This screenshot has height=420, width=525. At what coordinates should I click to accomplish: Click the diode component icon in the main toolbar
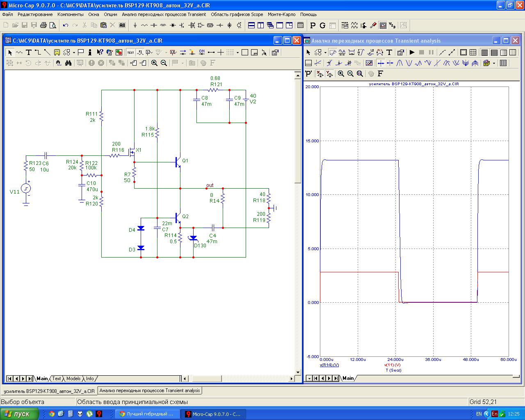(173, 25)
